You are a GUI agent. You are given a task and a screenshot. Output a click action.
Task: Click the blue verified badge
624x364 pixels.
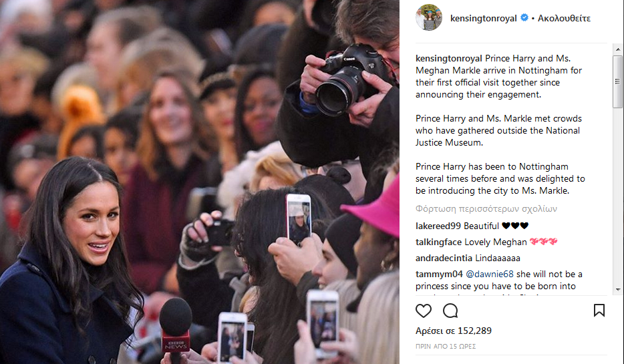pyautogui.click(x=524, y=17)
